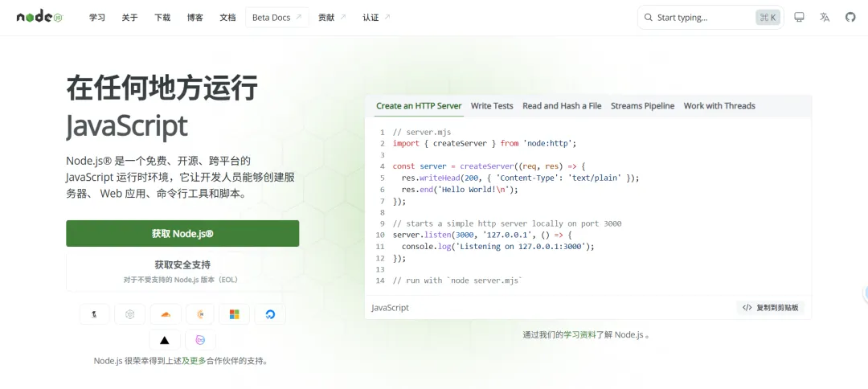Follow the 学习资料 link

579,335
